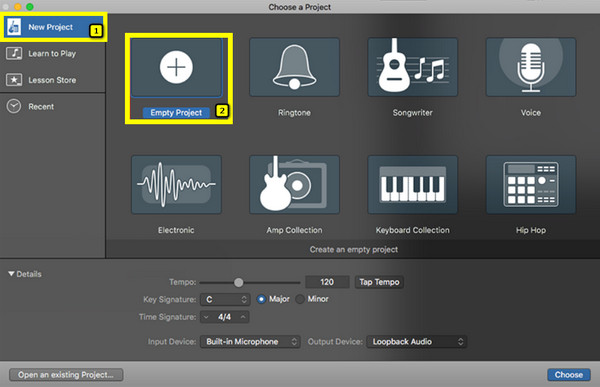The width and height of the screenshot is (600, 387).
Task: Select the Amp Collection template
Action: point(294,185)
